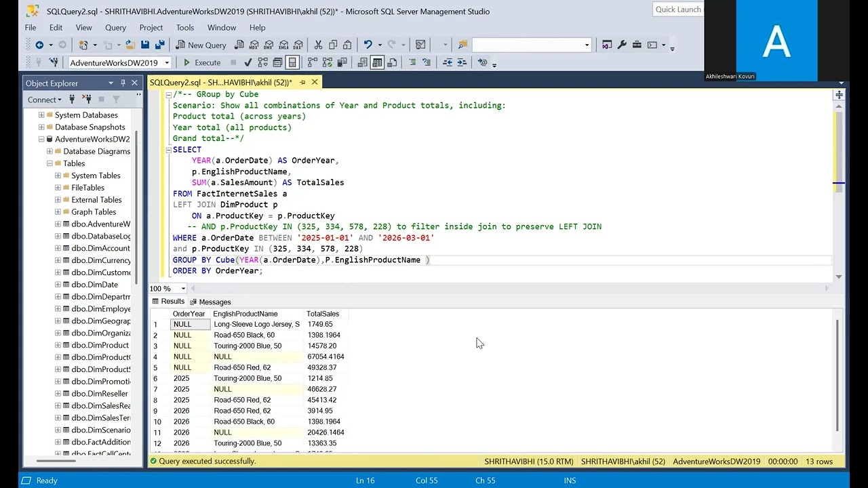Select the Results tab
Viewport: 868px width, 488px height.
(168, 302)
